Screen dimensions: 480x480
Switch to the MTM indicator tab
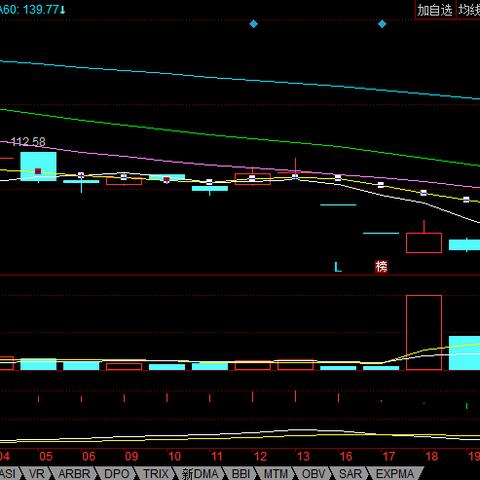click(276, 474)
